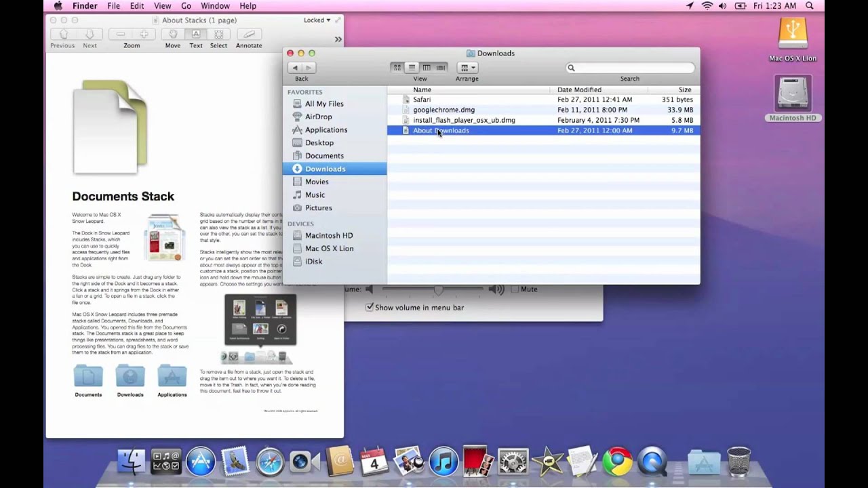The width and height of the screenshot is (868, 488).
Task: Open the Apple menu
Action: [58, 6]
